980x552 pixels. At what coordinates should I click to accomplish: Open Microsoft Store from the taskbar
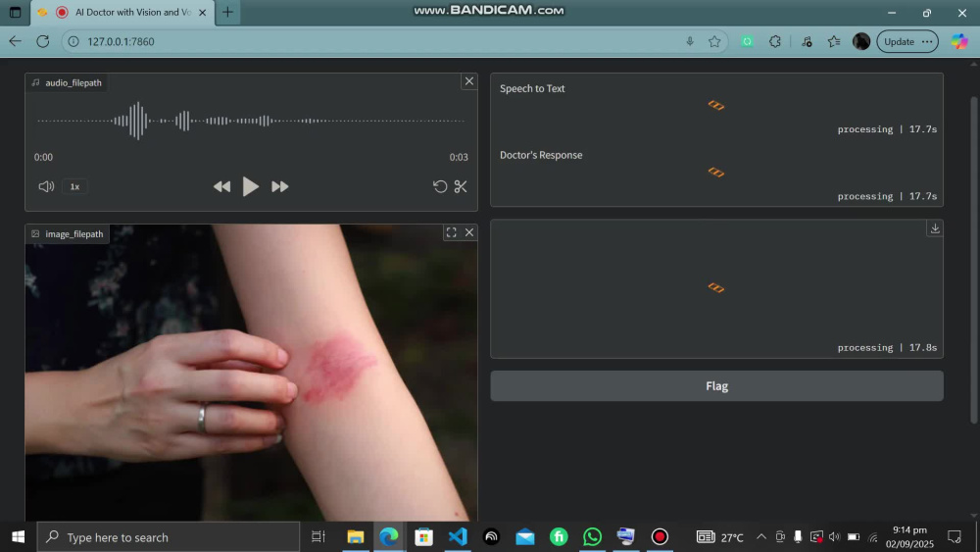pyautogui.click(x=423, y=537)
